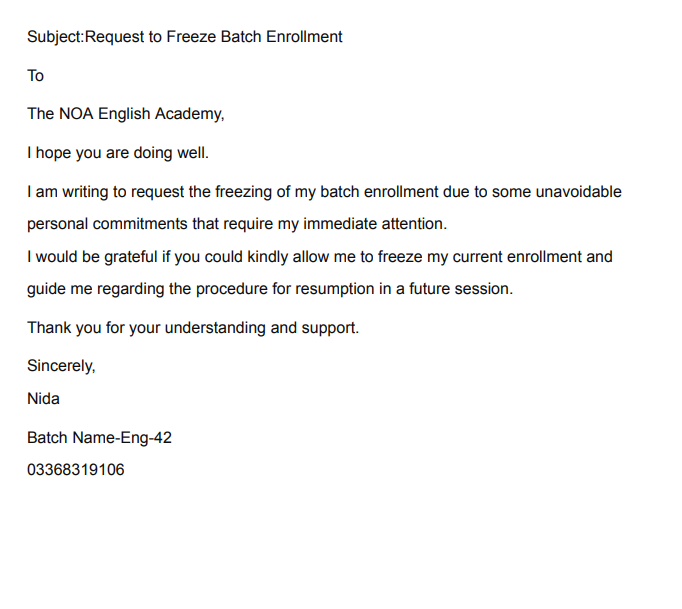Click the "Batch Name-Eng-42" line
This screenshot has height=609, width=682.
[99, 438]
